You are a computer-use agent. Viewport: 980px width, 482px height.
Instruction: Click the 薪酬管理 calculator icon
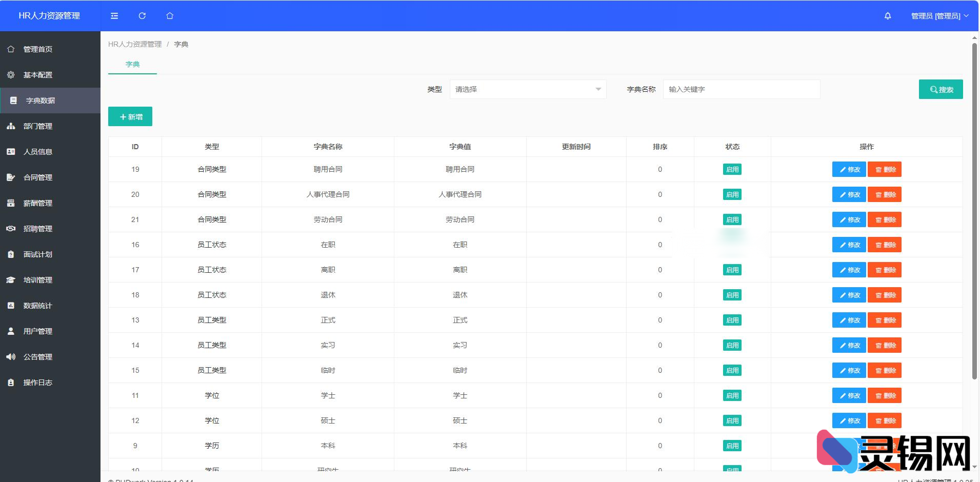pyautogui.click(x=11, y=203)
